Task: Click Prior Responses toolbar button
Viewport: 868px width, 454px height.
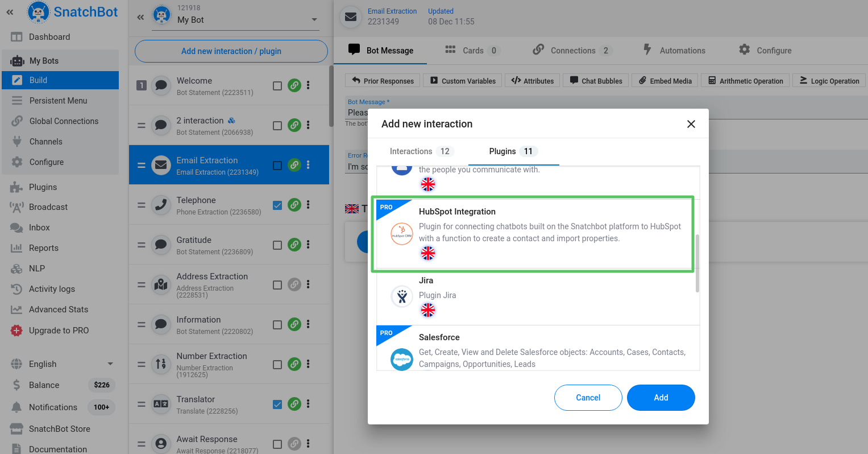Action: 383,81
